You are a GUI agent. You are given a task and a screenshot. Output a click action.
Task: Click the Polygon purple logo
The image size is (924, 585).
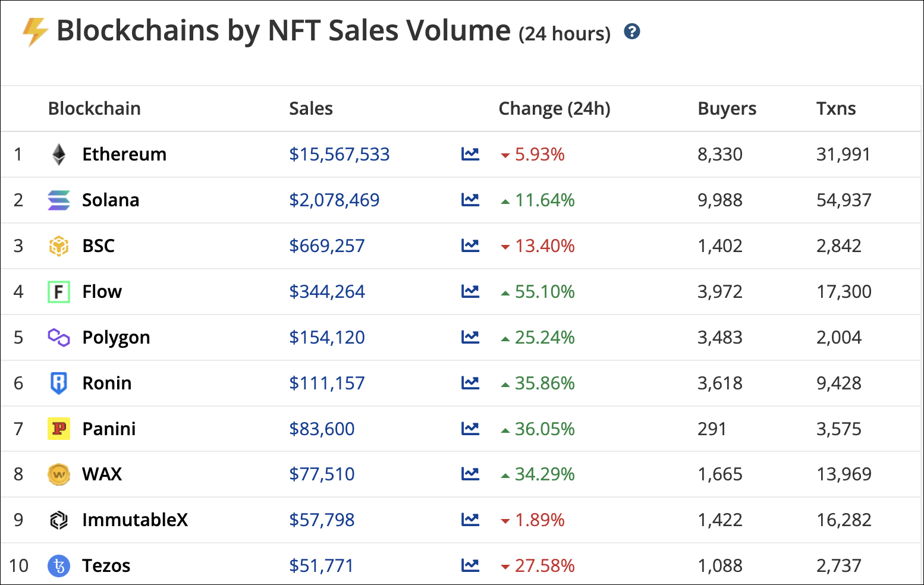click(x=59, y=338)
